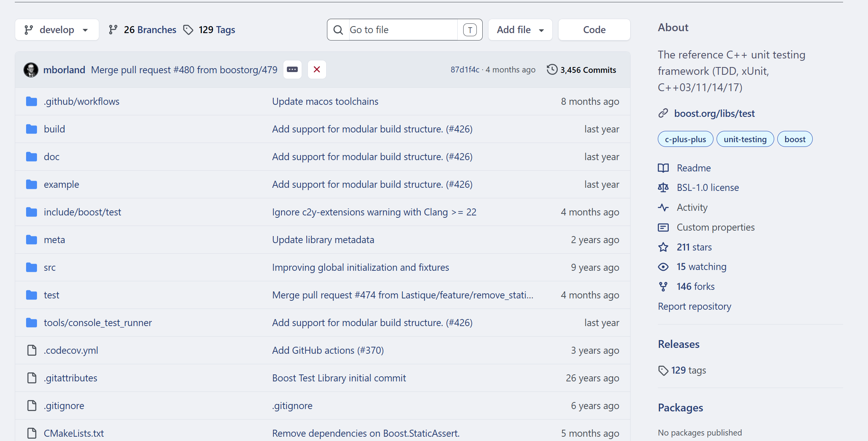Select the unit-testing topic tag
The height and width of the screenshot is (441, 868).
(745, 139)
